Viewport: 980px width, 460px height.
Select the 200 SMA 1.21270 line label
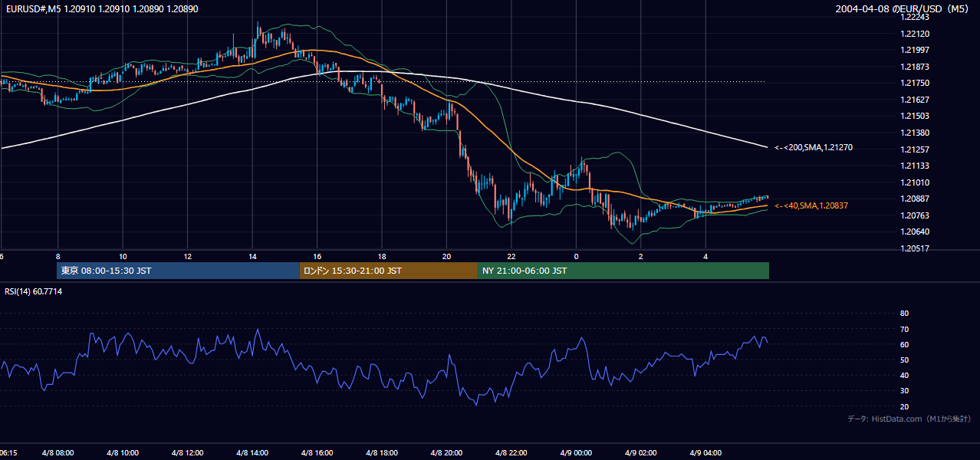[814, 147]
